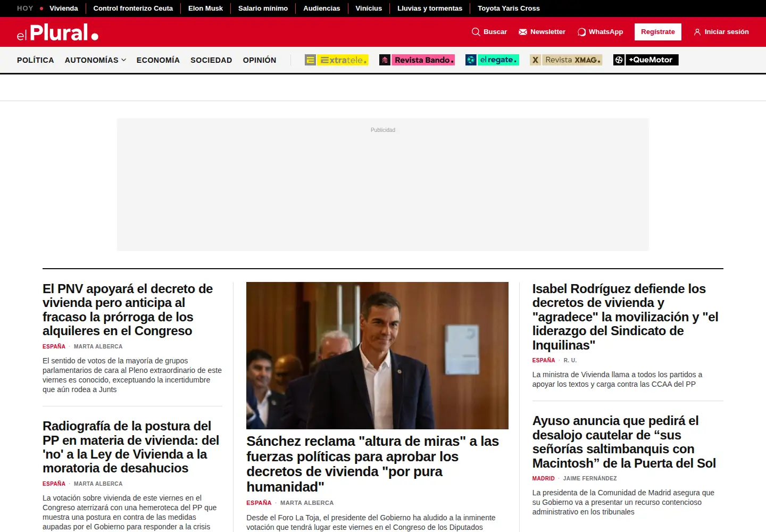Click the author initials R. U.
The width and height of the screenshot is (766, 532).
pos(570,361)
